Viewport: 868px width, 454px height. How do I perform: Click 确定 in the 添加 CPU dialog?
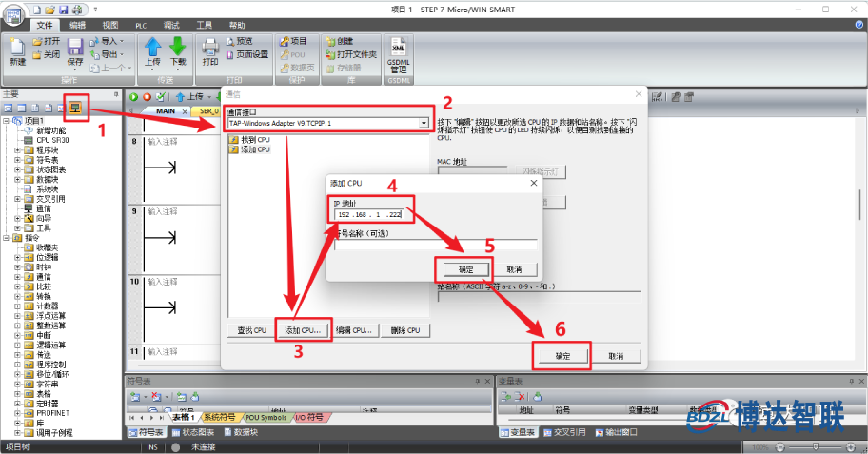[x=465, y=268]
